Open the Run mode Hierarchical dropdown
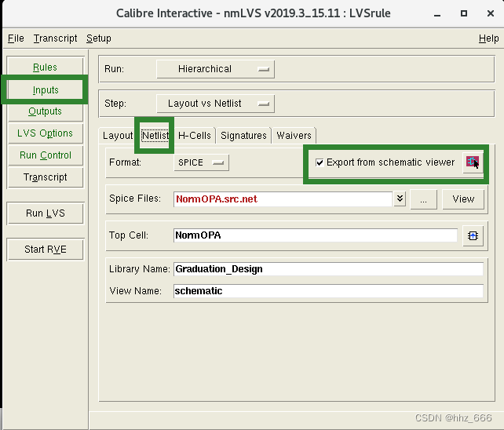The width and height of the screenshot is (504, 430). [x=215, y=69]
